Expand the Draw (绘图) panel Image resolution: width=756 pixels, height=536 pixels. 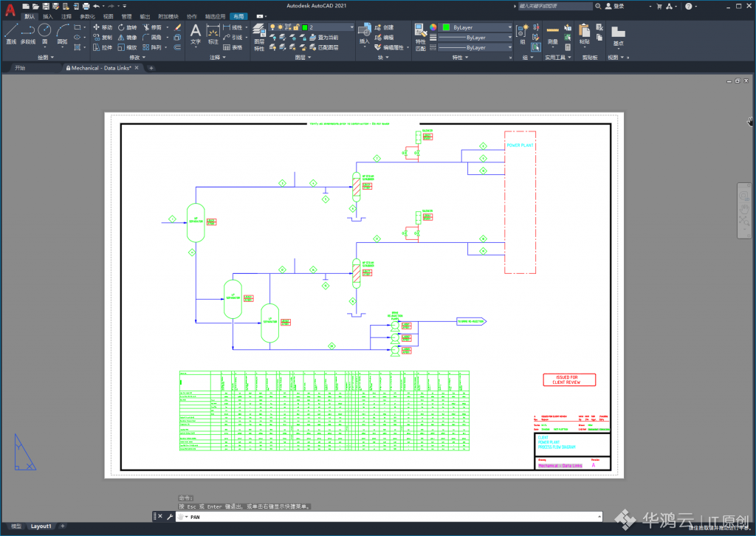[46, 58]
